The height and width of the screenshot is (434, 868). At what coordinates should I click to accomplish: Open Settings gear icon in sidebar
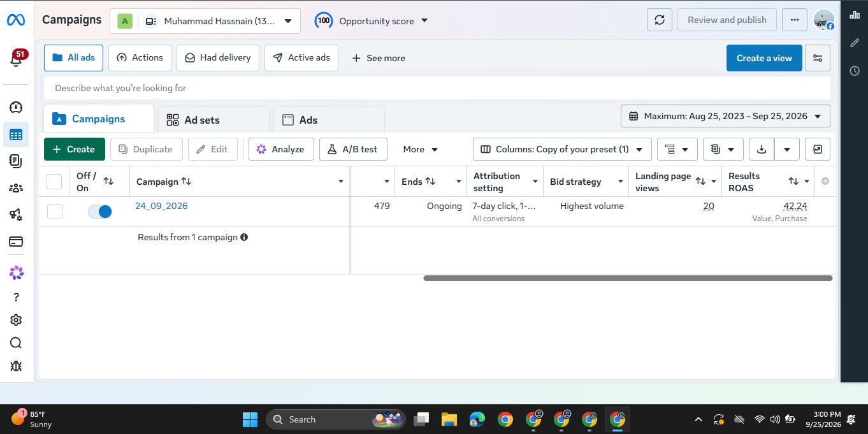(x=16, y=320)
